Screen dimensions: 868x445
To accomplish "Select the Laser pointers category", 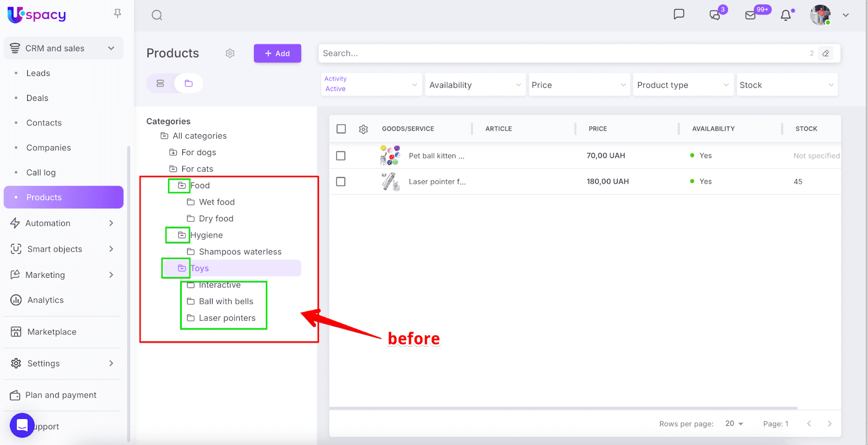I will 227,318.
